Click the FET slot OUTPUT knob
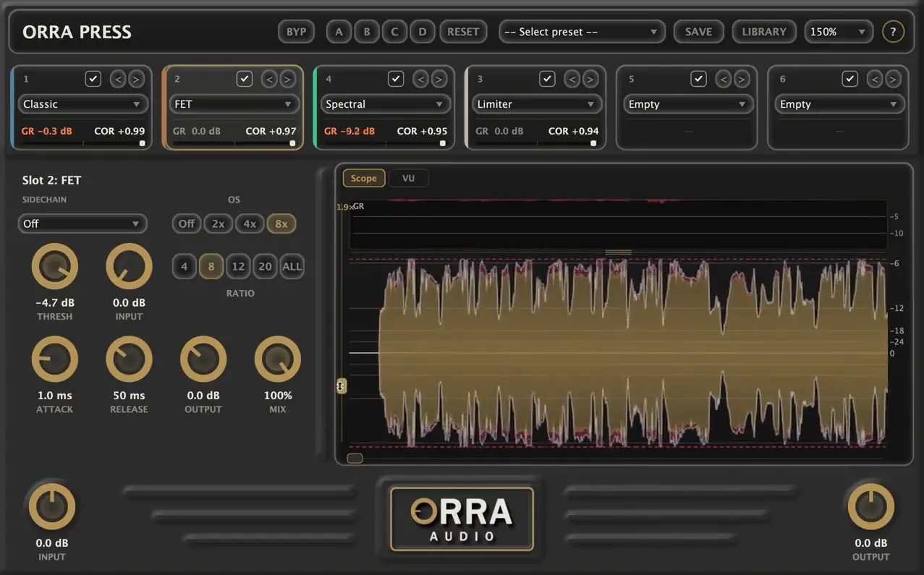The image size is (924, 575). pyautogui.click(x=203, y=359)
